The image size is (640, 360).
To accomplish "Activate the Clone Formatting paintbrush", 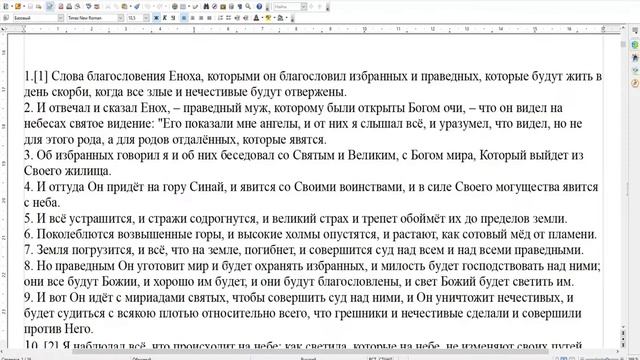I will [x=136, y=7].
